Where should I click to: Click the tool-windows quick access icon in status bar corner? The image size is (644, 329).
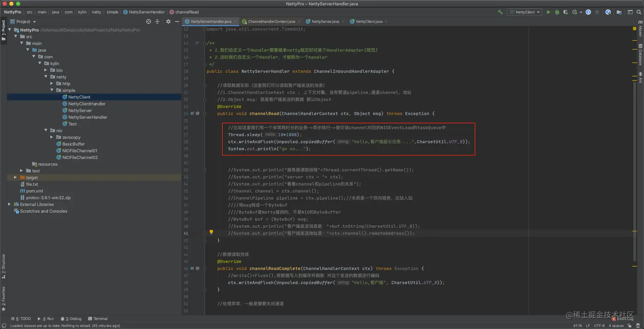click(3, 326)
